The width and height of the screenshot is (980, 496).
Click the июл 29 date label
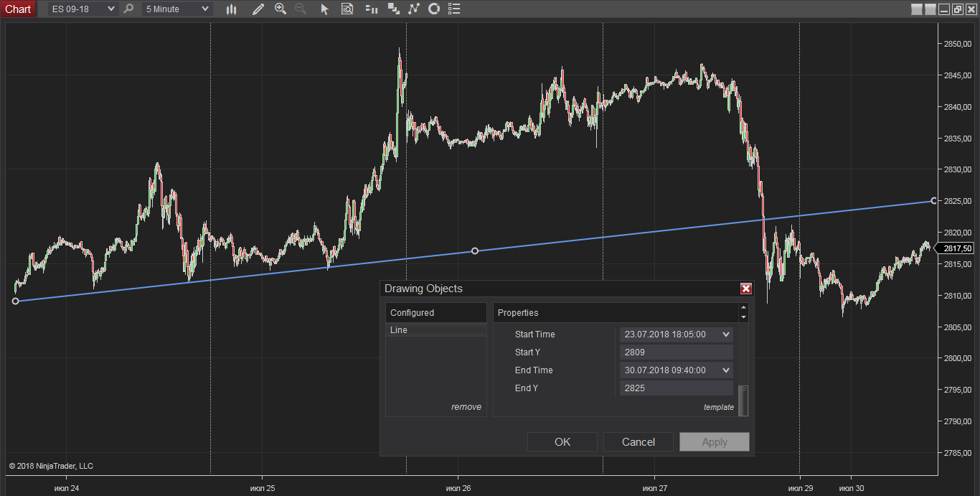click(x=800, y=488)
